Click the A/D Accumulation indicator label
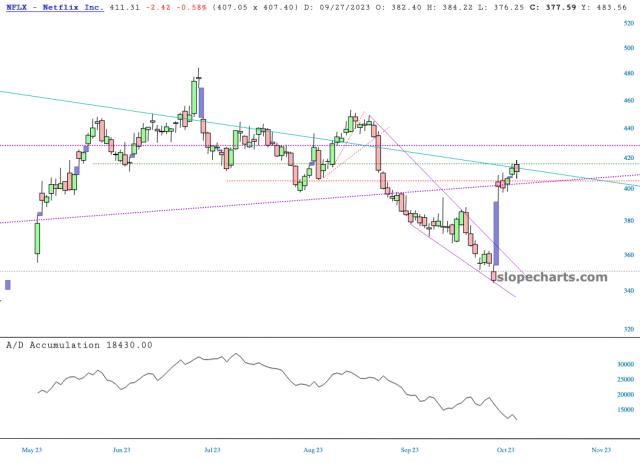The width and height of the screenshot is (640, 463). pyautogui.click(x=78, y=344)
